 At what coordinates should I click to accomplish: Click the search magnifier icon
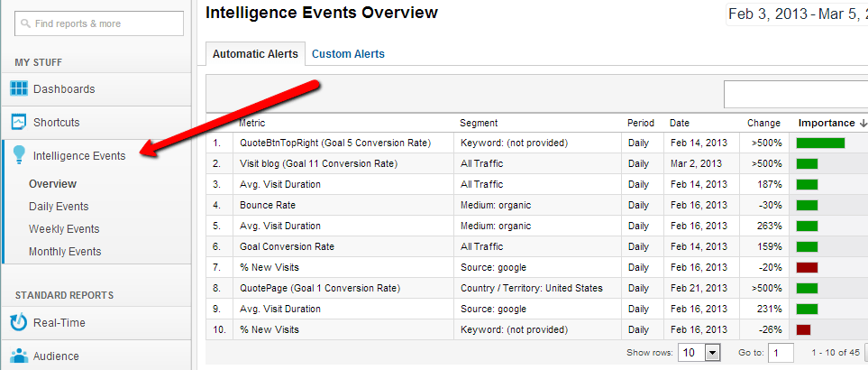tap(25, 23)
